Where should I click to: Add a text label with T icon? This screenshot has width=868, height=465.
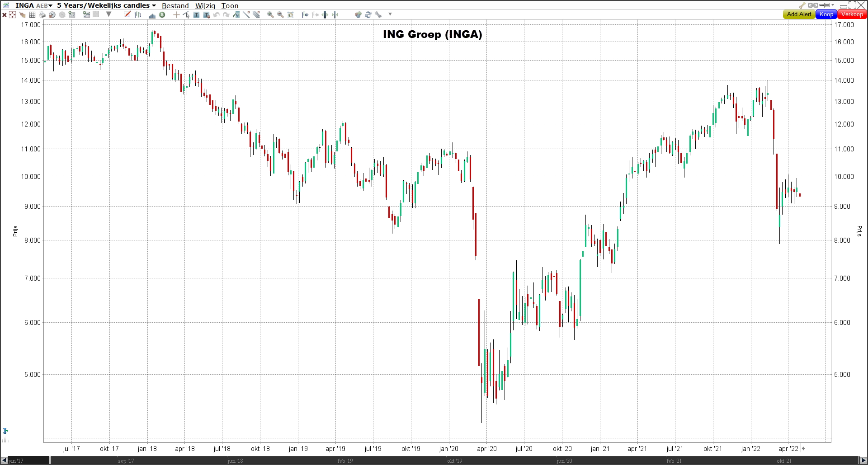196,14
